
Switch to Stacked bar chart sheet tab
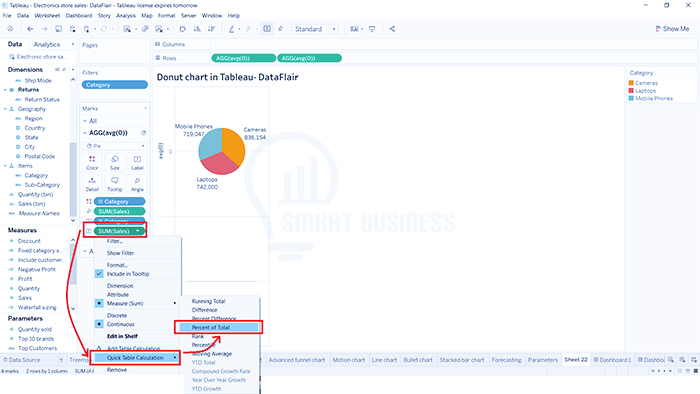462,360
